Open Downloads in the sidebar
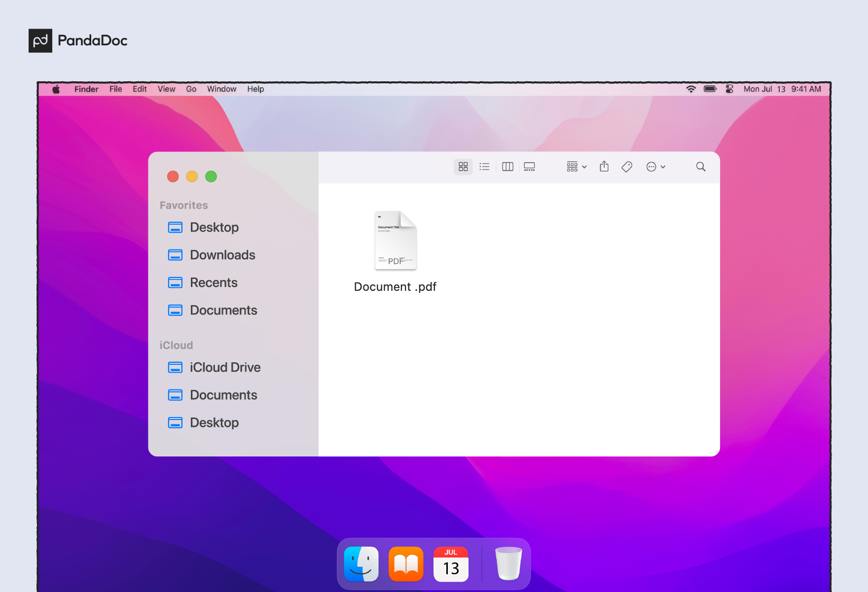Screen dimensions: 868x592 [x=212, y=255]
